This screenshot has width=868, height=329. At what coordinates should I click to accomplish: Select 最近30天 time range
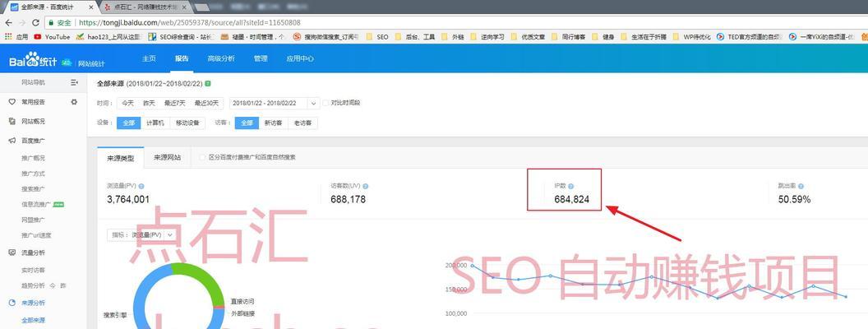click(x=206, y=103)
